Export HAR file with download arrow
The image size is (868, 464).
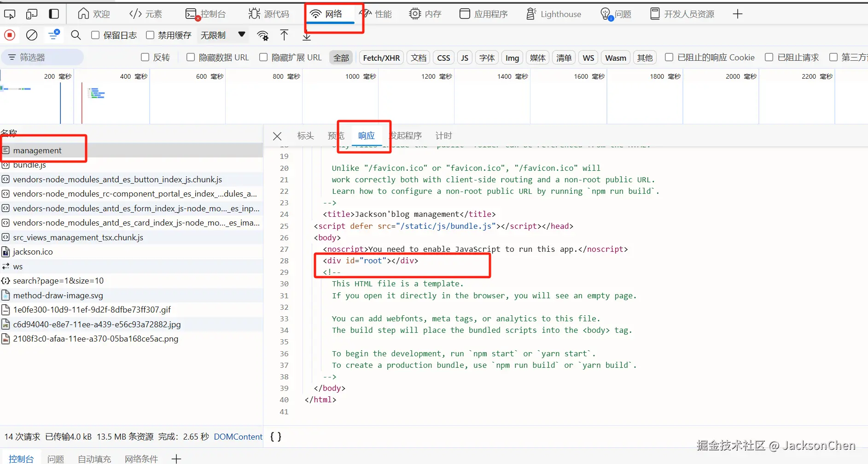(x=307, y=36)
